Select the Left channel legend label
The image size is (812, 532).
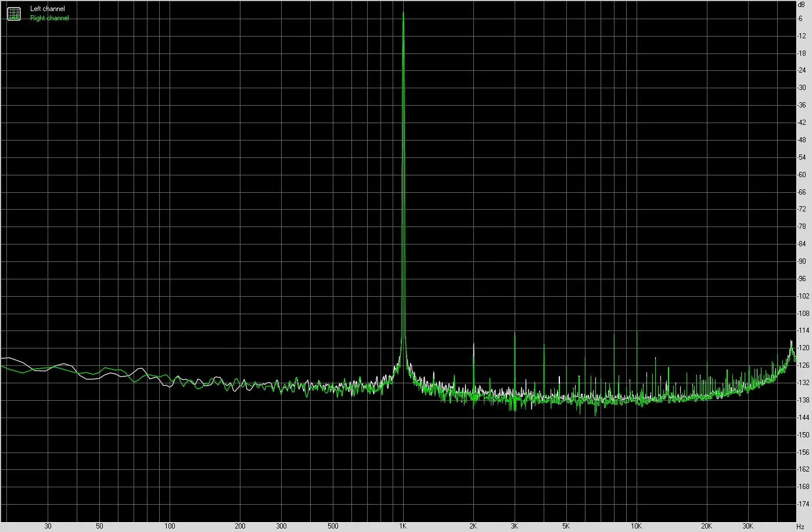pos(48,9)
